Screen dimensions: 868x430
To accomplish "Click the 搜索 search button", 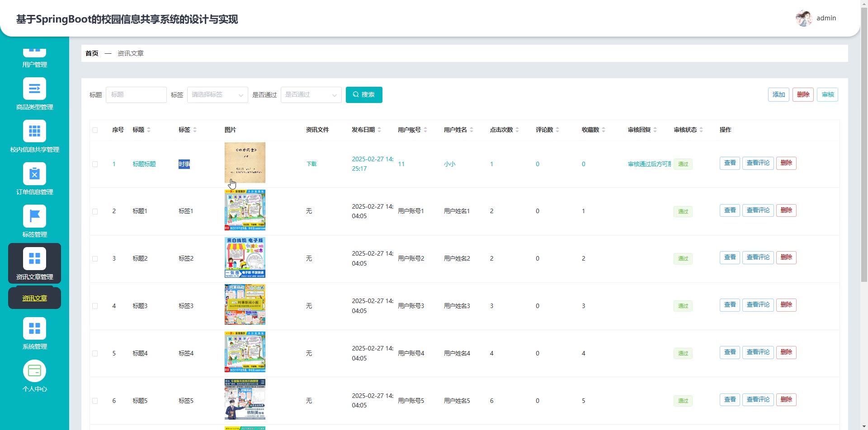I will click(x=363, y=95).
